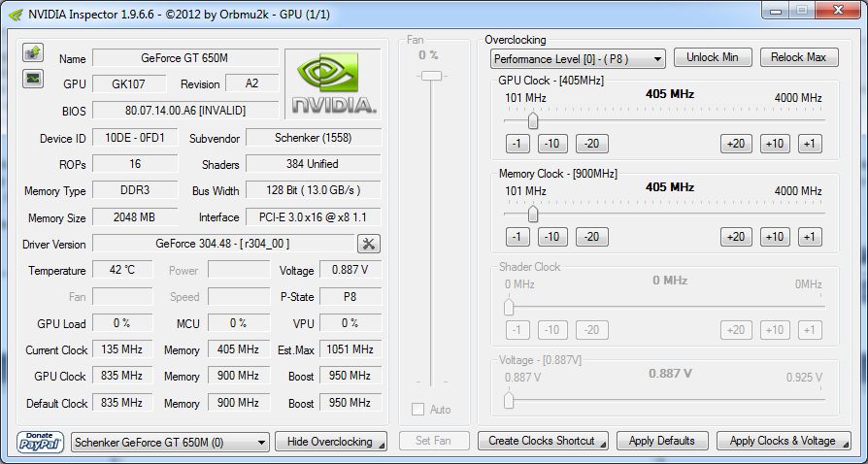Click the PayPal Donate button
The image size is (868, 464).
click(41, 442)
